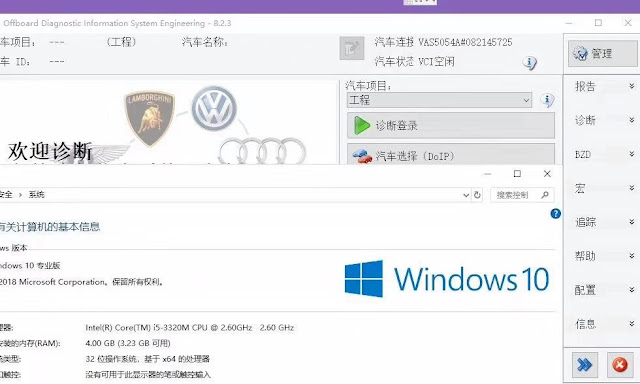Image resolution: width=640 pixels, height=384 pixels.
Task: Open System window blue help icon
Action: 555,213
